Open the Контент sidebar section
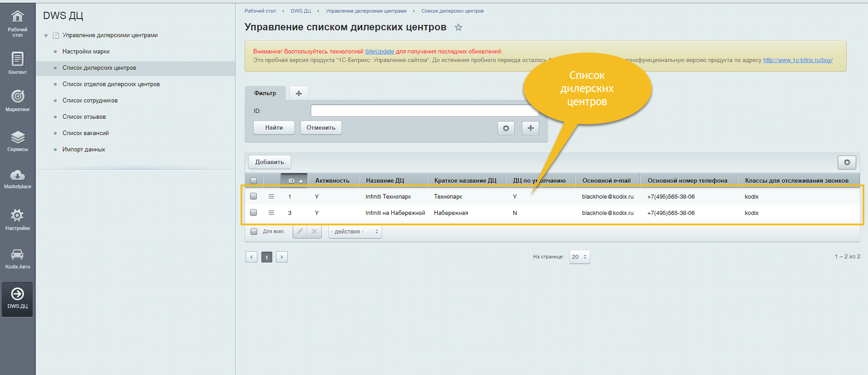Screen dimensions: 868x375 coord(18,63)
